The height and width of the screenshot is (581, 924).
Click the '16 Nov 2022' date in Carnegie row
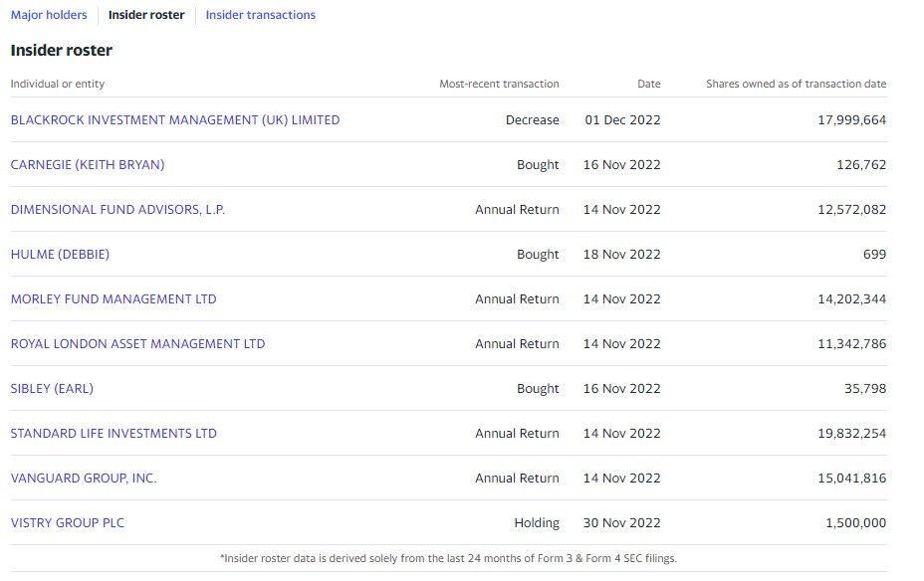621,165
